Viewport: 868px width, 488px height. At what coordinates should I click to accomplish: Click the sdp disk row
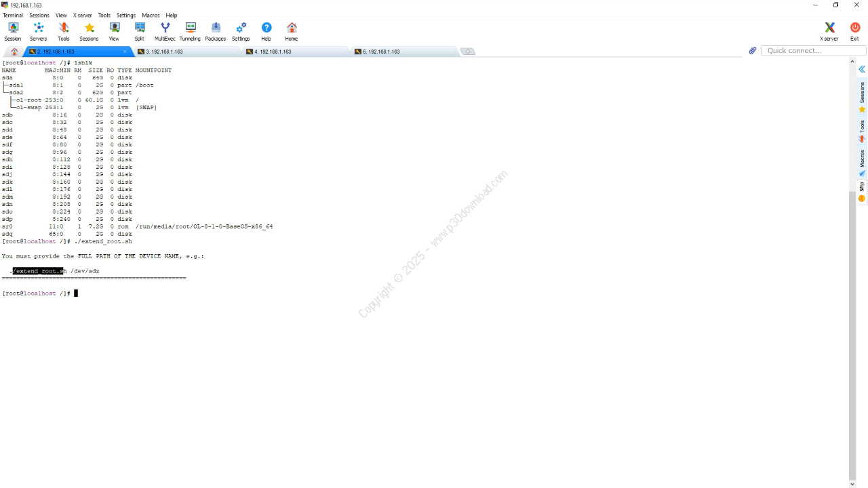[x=67, y=220]
